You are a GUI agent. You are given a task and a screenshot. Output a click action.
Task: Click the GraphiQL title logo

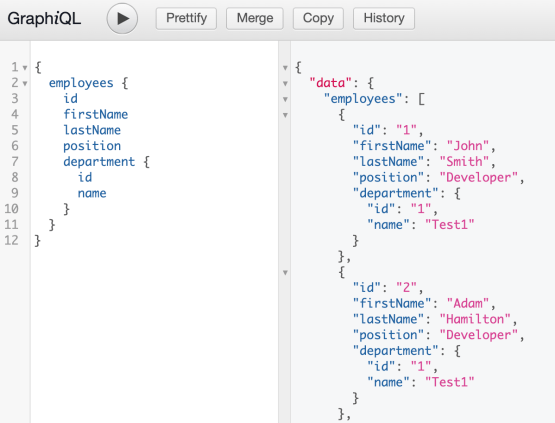(x=44, y=18)
